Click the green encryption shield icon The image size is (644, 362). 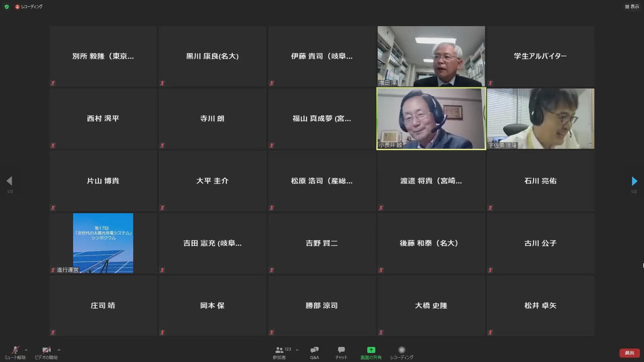click(7, 7)
